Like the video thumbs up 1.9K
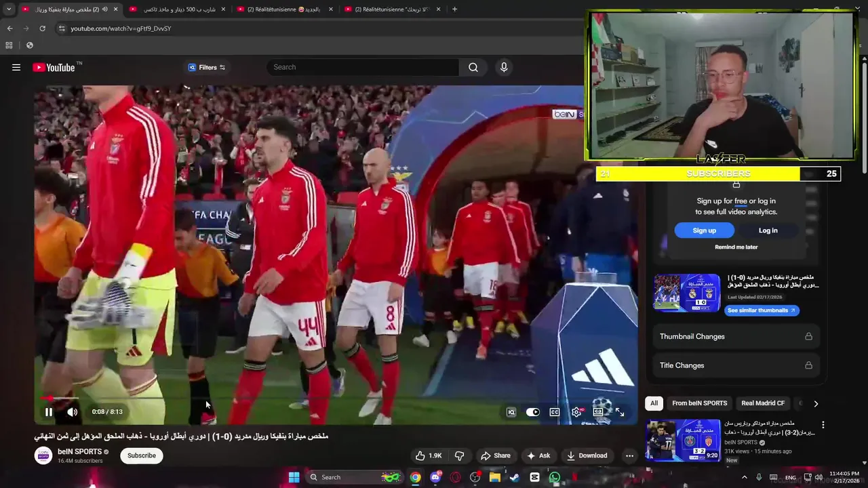 (x=428, y=455)
